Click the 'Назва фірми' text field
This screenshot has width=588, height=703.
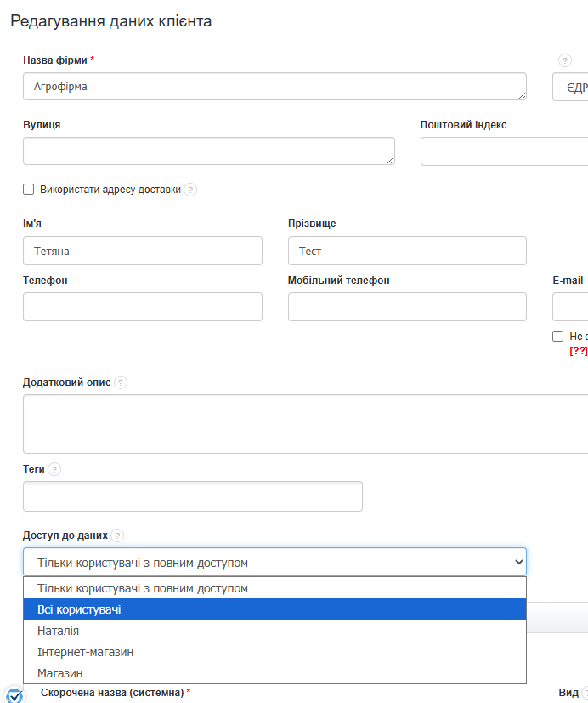pyautogui.click(x=274, y=87)
